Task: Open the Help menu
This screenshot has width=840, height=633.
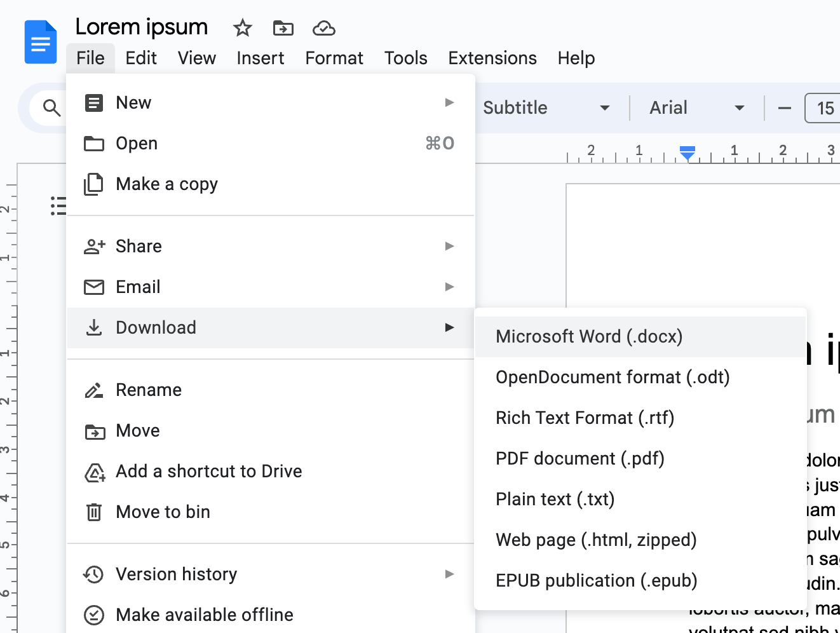Action: click(x=576, y=58)
